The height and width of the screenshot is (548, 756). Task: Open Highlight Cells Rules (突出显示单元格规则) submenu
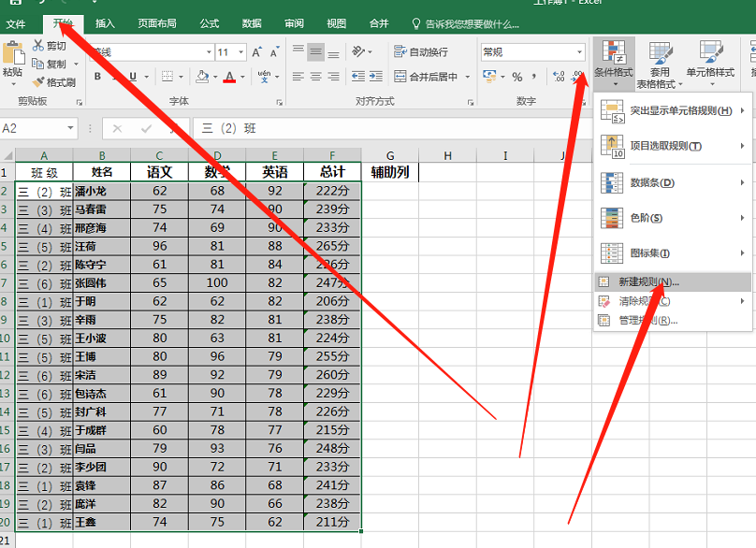pyautogui.click(x=673, y=111)
